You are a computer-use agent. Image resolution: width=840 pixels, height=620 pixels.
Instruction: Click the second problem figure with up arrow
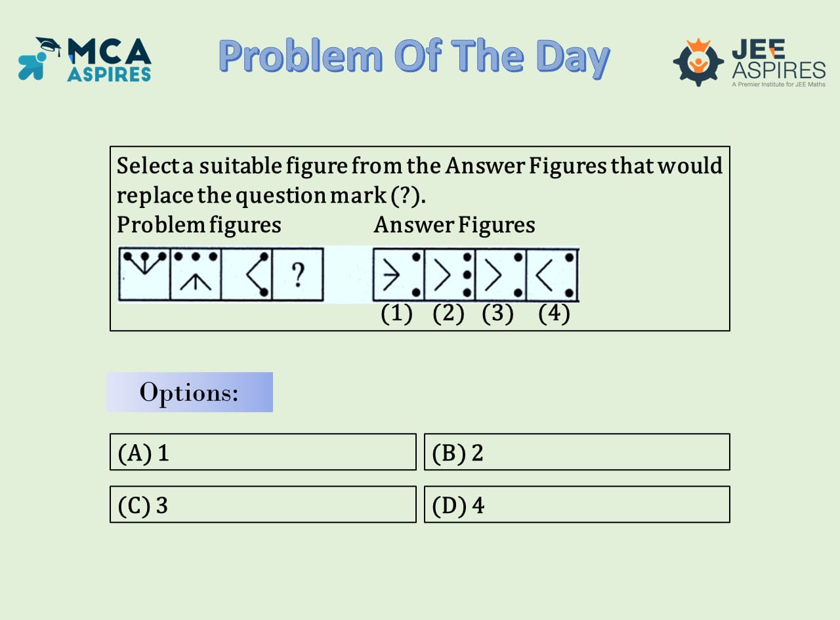click(x=196, y=274)
